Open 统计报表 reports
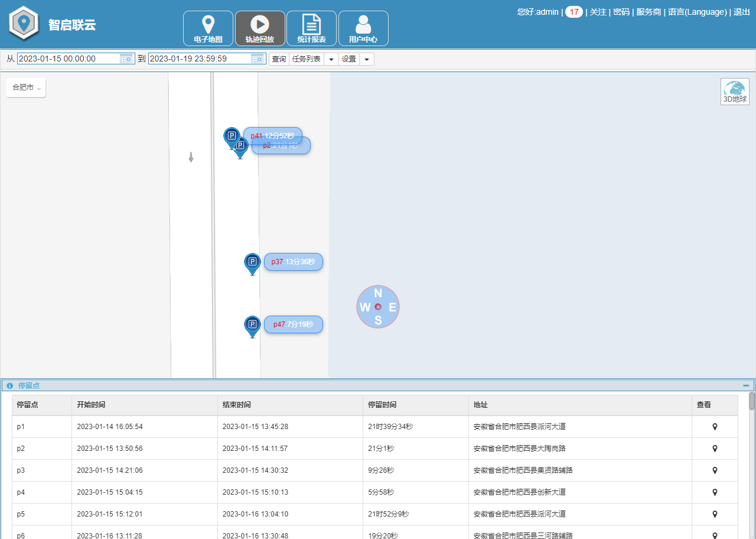This screenshot has height=539, width=756. click(311, 28)
